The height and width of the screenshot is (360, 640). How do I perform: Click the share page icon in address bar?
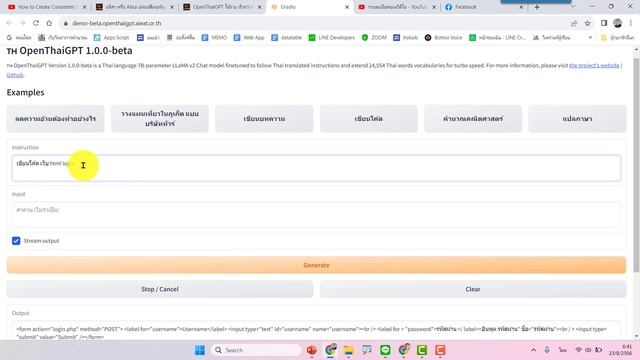coord(574,23)
